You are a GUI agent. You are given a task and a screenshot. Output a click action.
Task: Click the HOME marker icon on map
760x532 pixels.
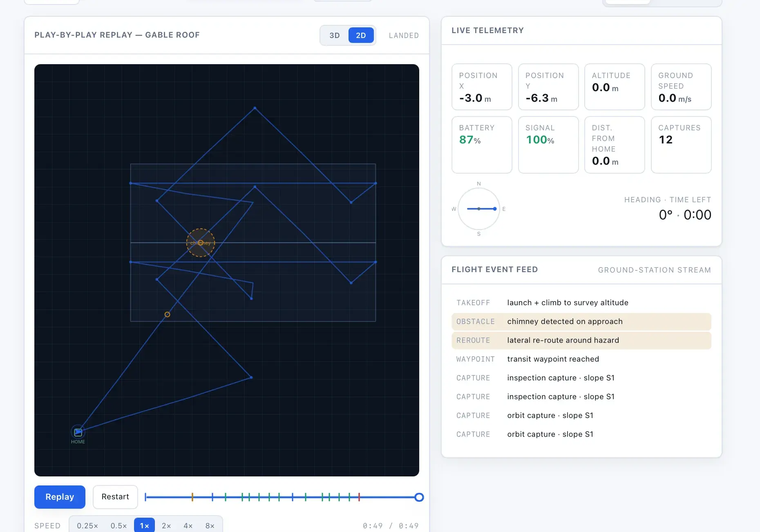point(78,432)
